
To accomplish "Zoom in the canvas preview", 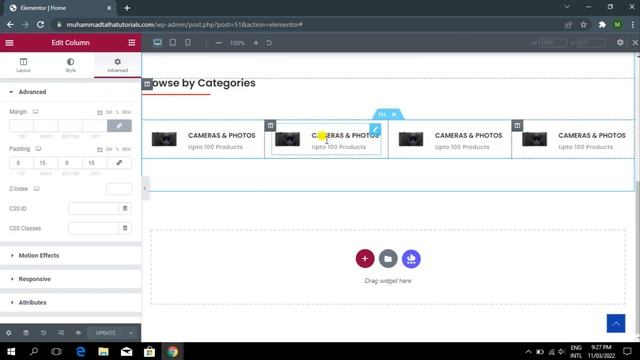I will pos(256,43).
